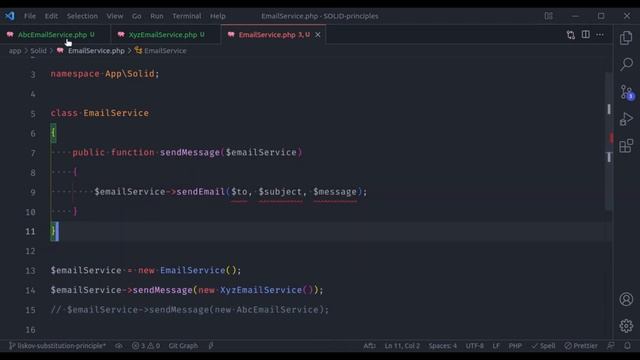Open the Edit menu
This screenshot has width=640, height=360.
[x=51, y=16]
